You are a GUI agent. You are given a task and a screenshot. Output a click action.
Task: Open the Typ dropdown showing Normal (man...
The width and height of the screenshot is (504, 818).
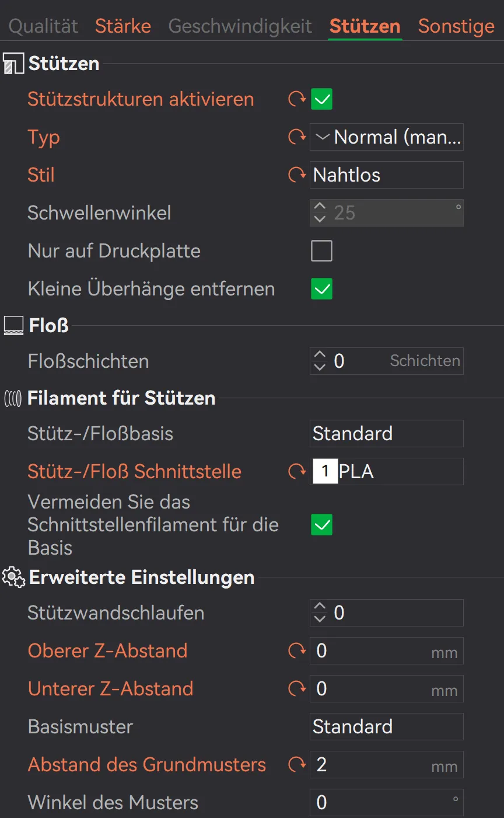tap(387, 137)
